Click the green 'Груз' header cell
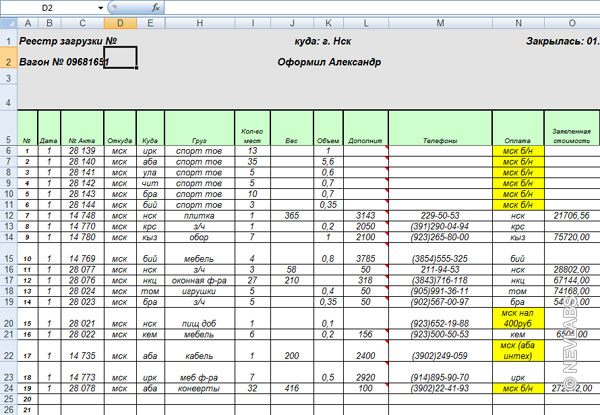600x415 pixels. coord(200,141)
